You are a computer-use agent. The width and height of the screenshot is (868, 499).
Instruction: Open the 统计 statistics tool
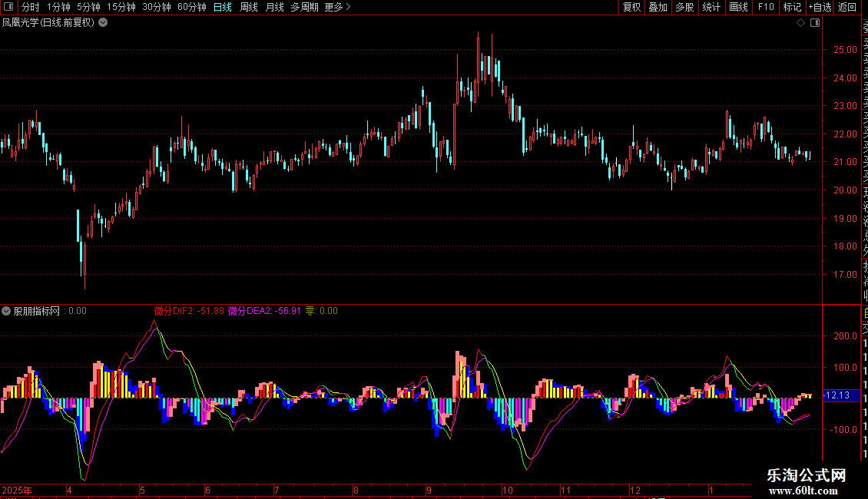711,7
